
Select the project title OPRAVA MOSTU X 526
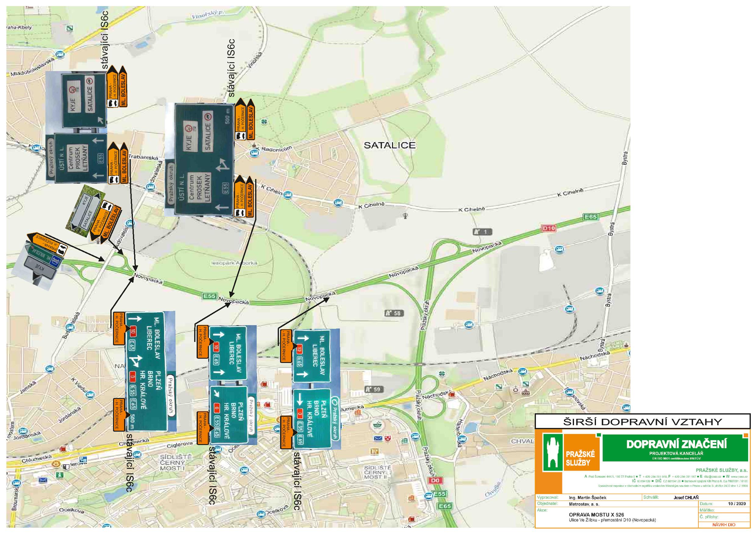[x=596, y=515]
